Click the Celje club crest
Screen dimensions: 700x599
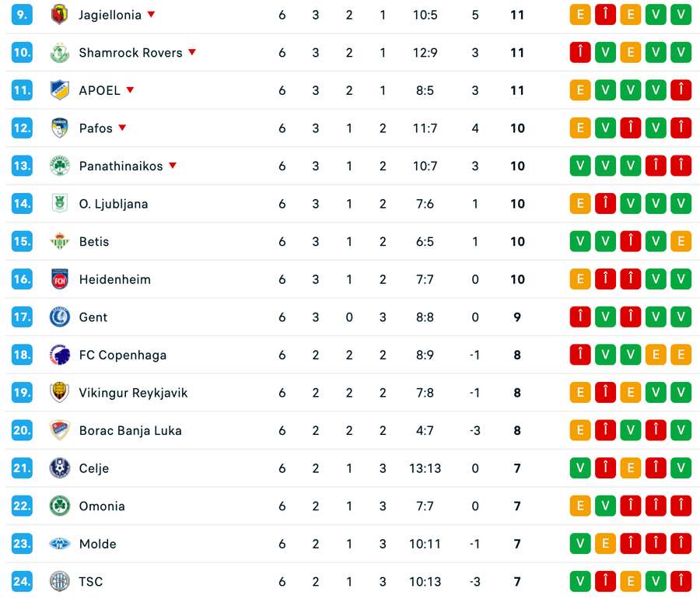click(60, 468)
